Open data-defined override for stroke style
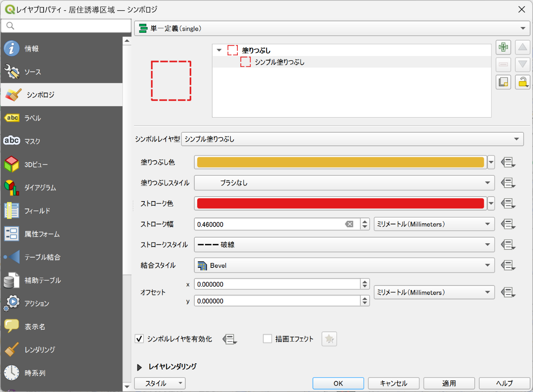This screenshot has height=392, width=533. pyautogui.click(x=508, y=245)
